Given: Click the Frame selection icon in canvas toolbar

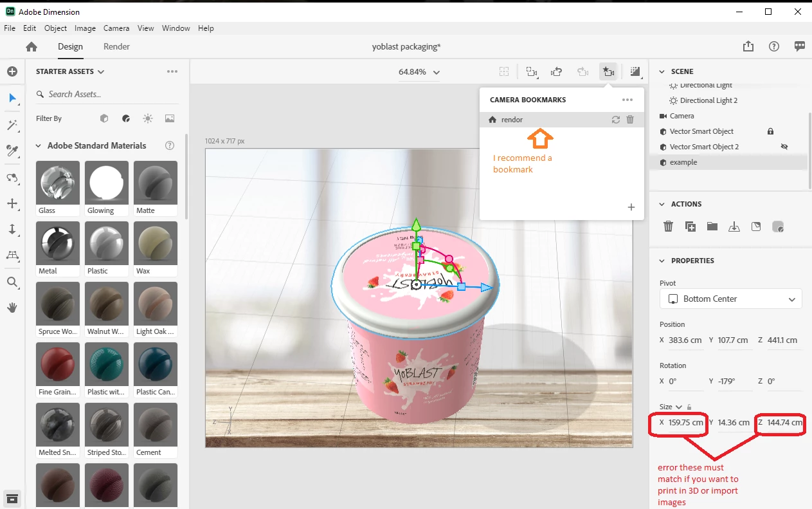Looking at the screenshot, I should [505, 72].
